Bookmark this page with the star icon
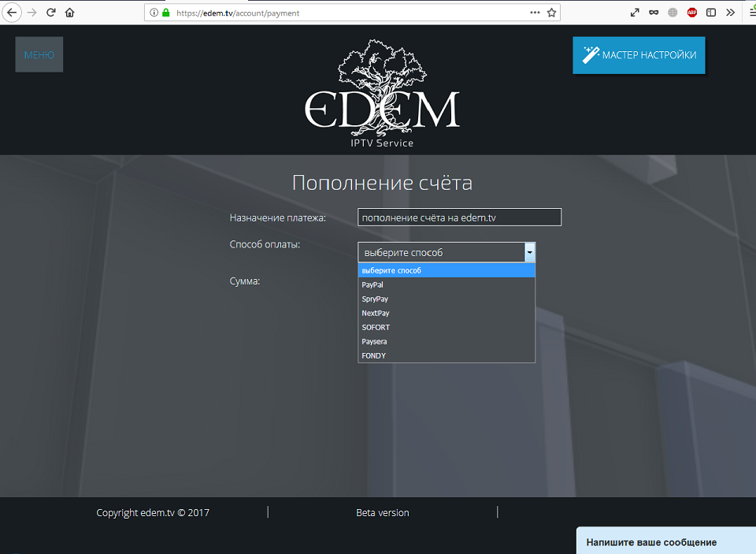This screenshot has height=554, width=756. click(552, 13)
